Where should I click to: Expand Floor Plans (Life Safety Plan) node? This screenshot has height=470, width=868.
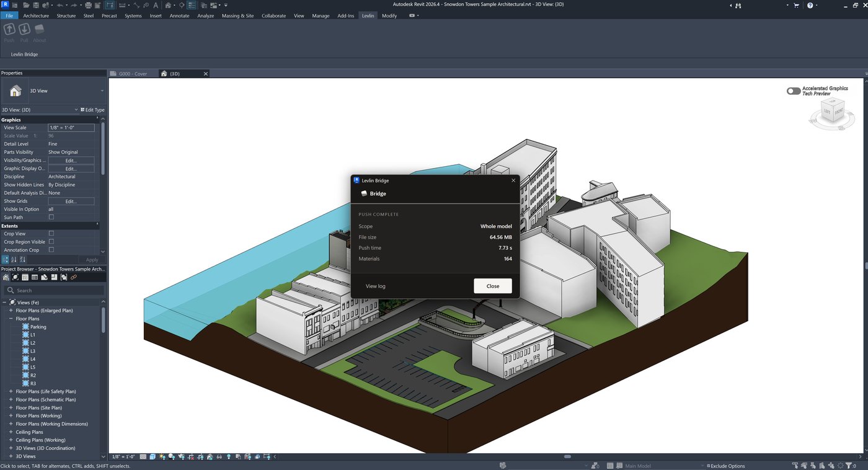[11, 391]
